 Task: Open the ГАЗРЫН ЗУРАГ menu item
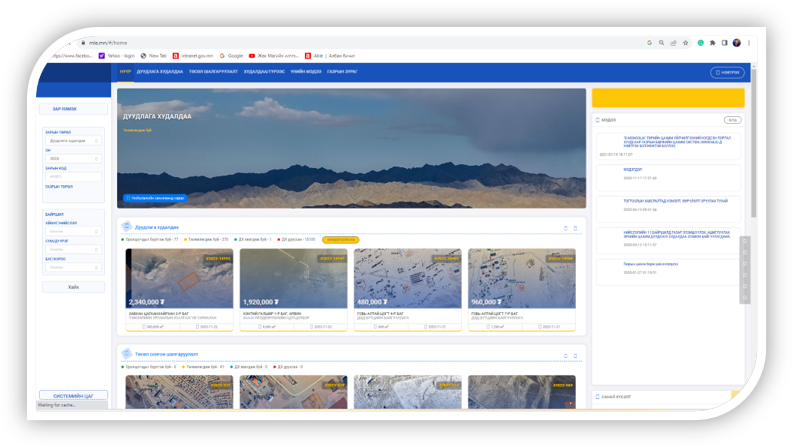342,72
